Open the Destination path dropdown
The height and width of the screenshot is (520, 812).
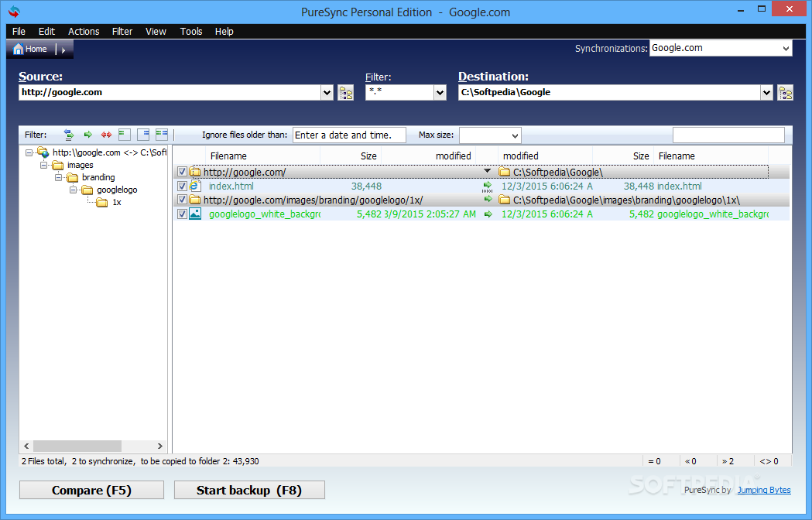[x=766, y=93]
